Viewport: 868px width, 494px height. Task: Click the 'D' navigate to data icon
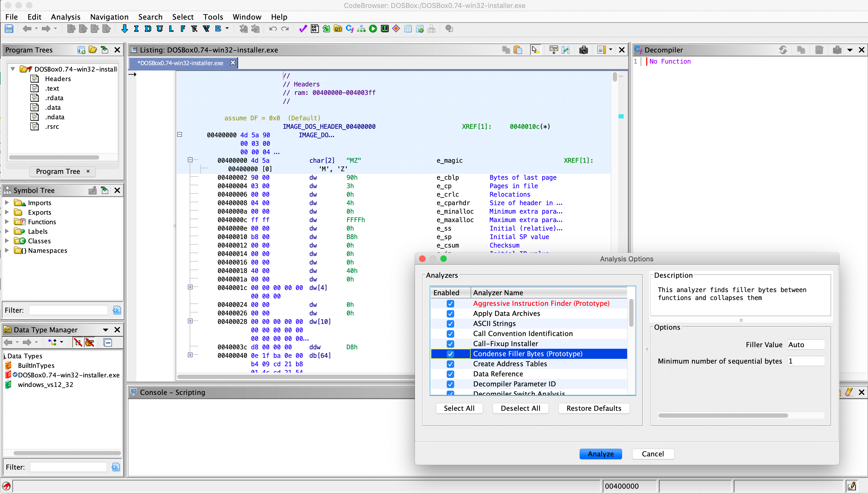pyautogui.click(x=148, y=29)
